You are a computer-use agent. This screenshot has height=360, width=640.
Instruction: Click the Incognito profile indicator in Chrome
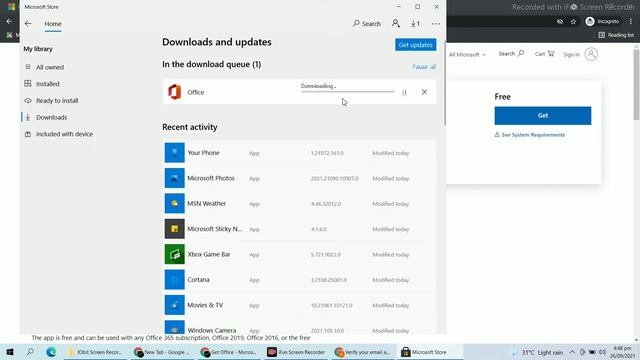[602, 21]
